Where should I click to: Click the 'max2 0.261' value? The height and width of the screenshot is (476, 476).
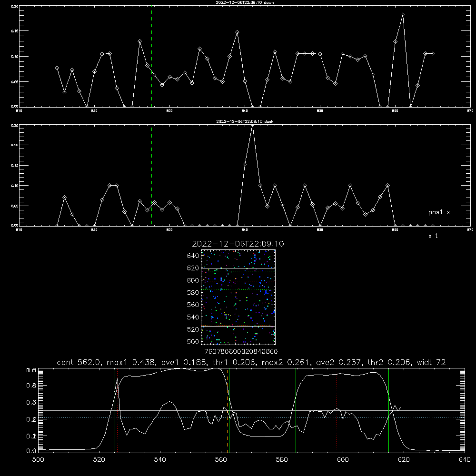(x=287, y=362)
